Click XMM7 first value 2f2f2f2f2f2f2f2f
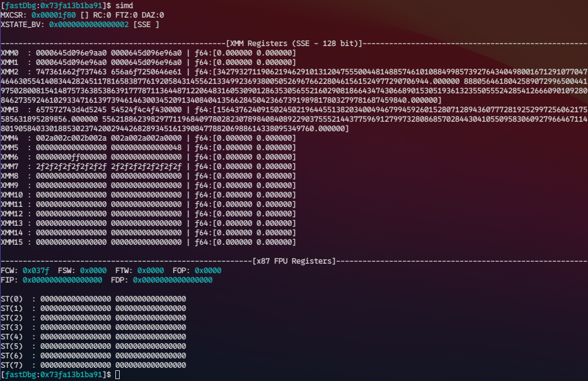Viewport: 588px width, 381px height. [71, 167]
